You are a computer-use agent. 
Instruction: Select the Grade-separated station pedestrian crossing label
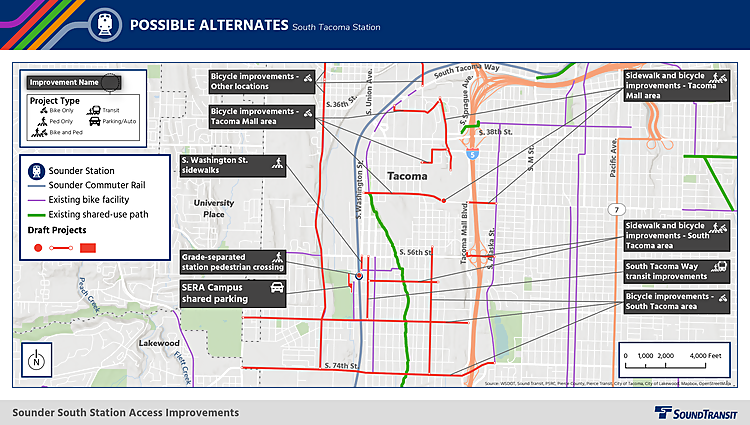point(233,262)
